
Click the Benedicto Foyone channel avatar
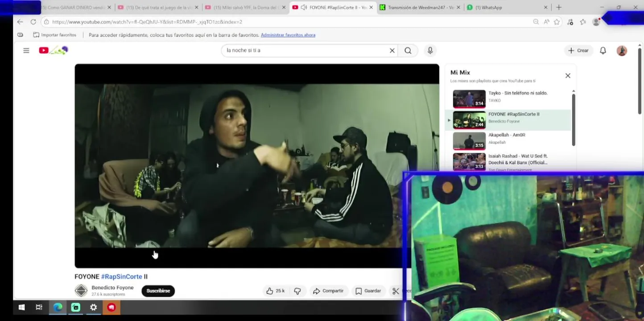pyautogui.click(x=81, y=291)
